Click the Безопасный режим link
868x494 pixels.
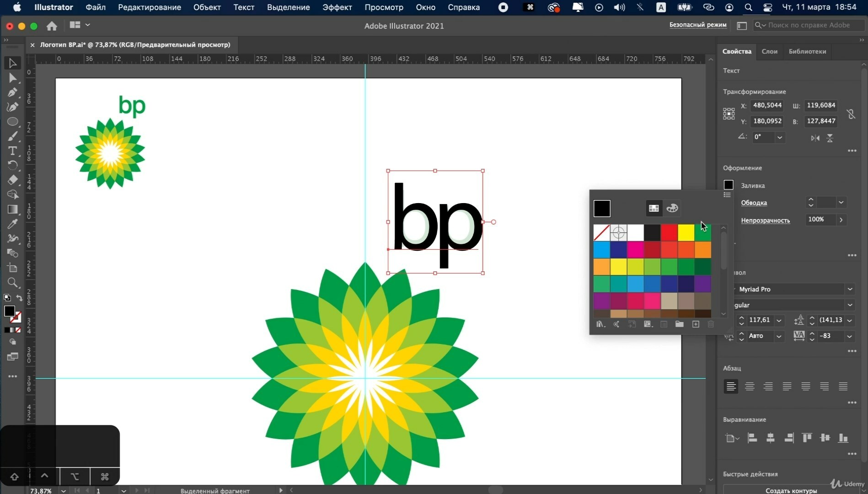click(x=698, y=25)
